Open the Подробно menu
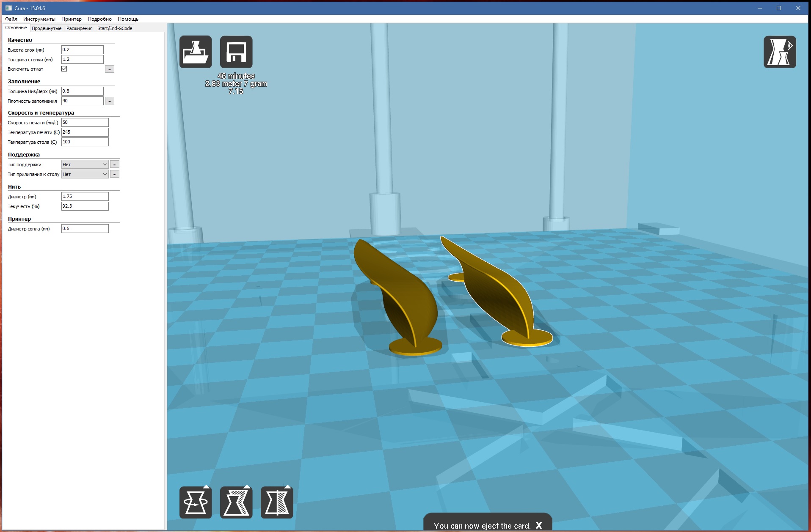The height and width of the screenshot is (532, 811). (x=99, y=19)
